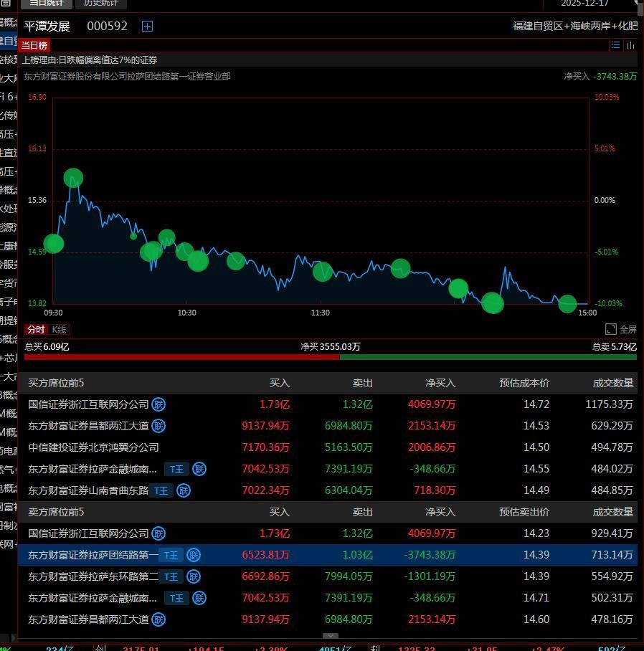Click green bubble just after 11:30 mark
The width and height of the screenshot is (644, 651).
coord(323,272)
